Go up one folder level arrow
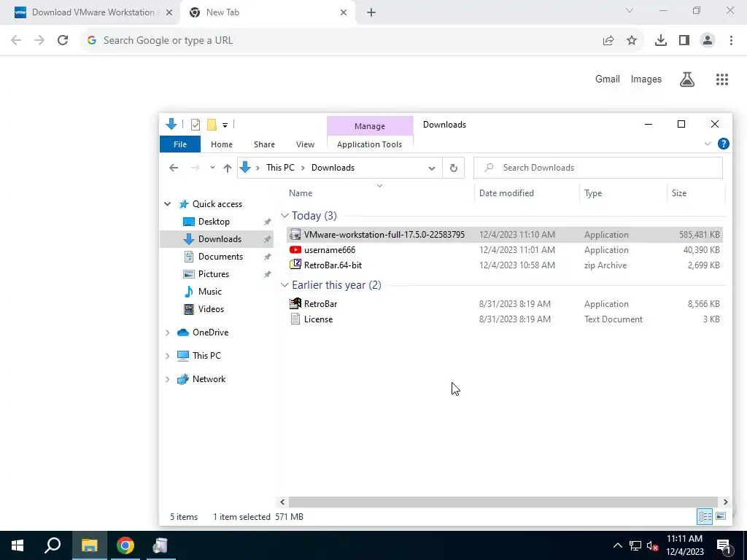Image resolution: width=747 pixels, height=560 pixels. (x=228, y=168)
